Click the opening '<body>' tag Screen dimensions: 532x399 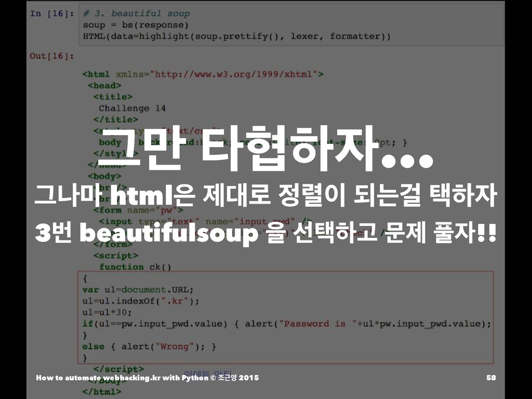pos(104,177)
